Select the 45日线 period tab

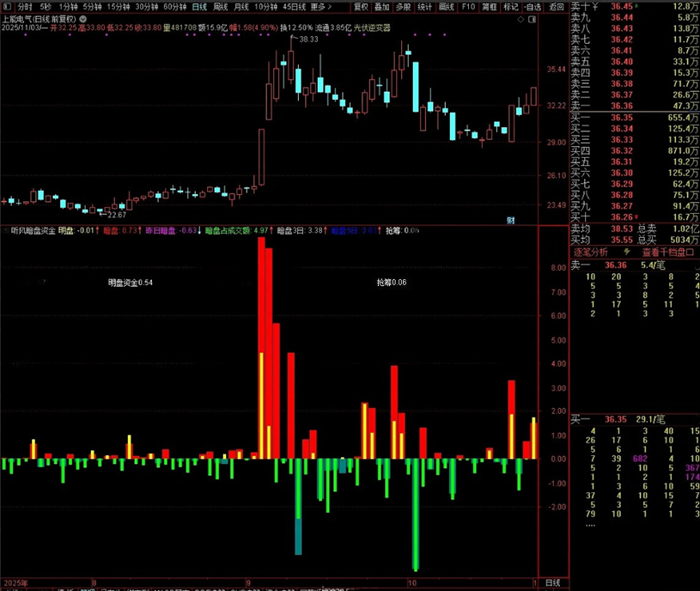point(295,7)
